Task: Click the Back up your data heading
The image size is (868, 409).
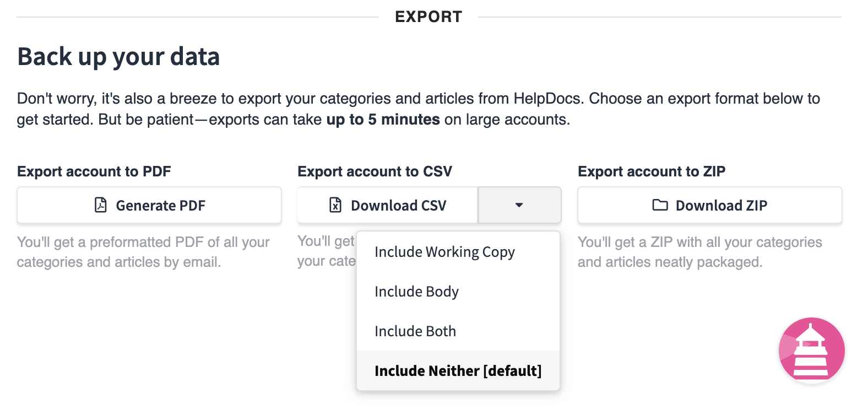Action: 118,56
